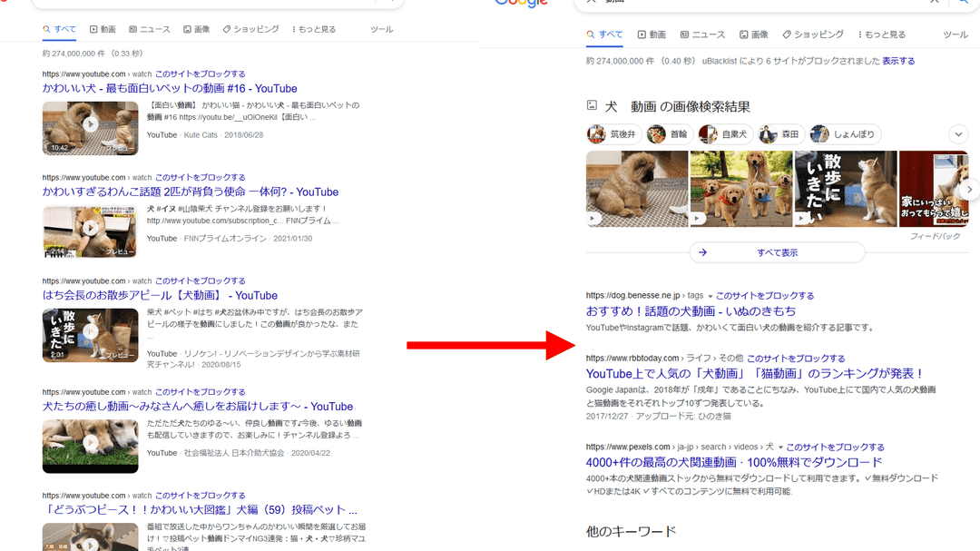Block site link above どうぶつピース result

coord(200,496)
